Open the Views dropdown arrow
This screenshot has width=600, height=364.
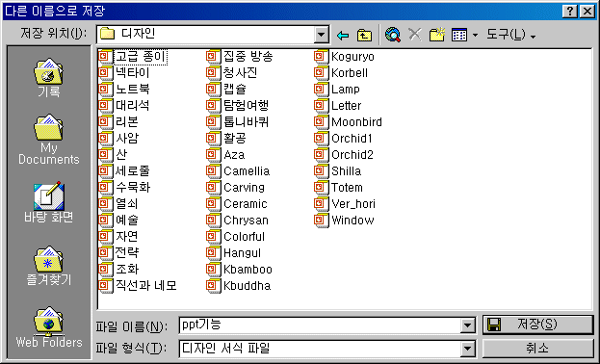475,36
